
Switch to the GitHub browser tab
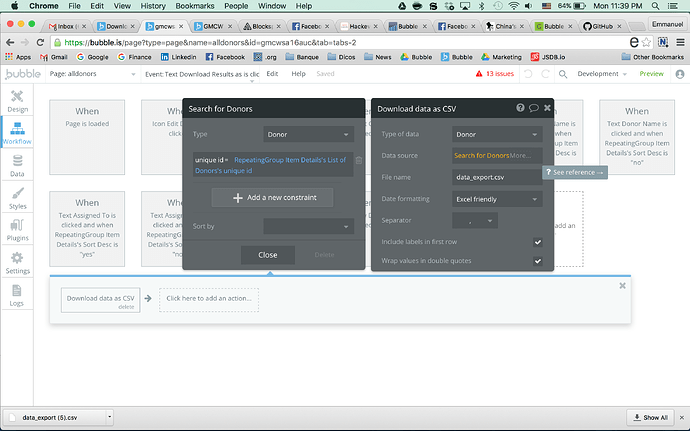(602, 26)
